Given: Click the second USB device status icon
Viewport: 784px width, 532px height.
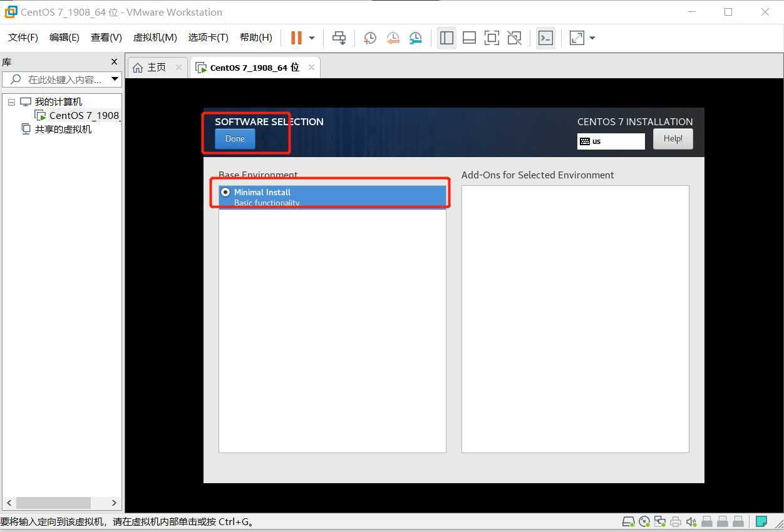Looking at the screenshot, I should 723,521.
